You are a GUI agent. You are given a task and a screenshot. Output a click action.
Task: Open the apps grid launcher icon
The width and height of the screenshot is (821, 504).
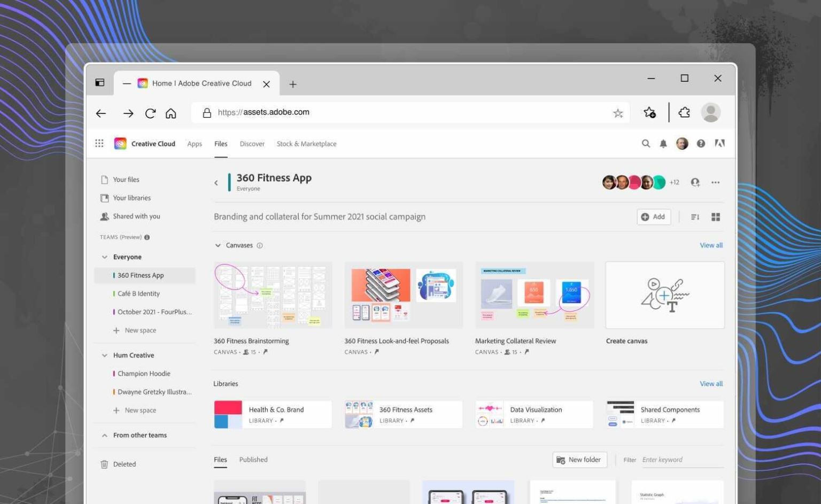click(99, 143)
